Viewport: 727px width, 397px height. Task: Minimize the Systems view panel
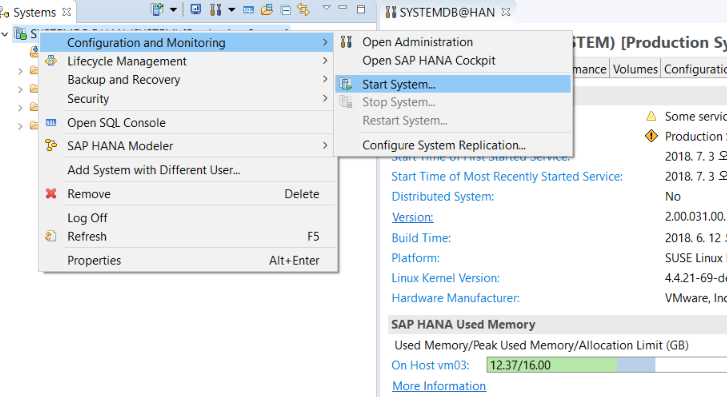coord(343,7)
